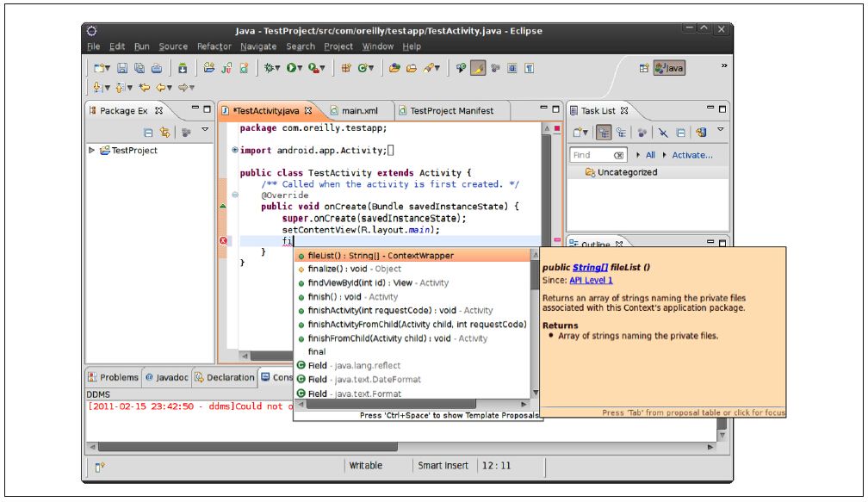The width and height of the screenshot is (868, 502).
Task: Open the Back history dropdown arrow
Action: [x=170, y=88]
